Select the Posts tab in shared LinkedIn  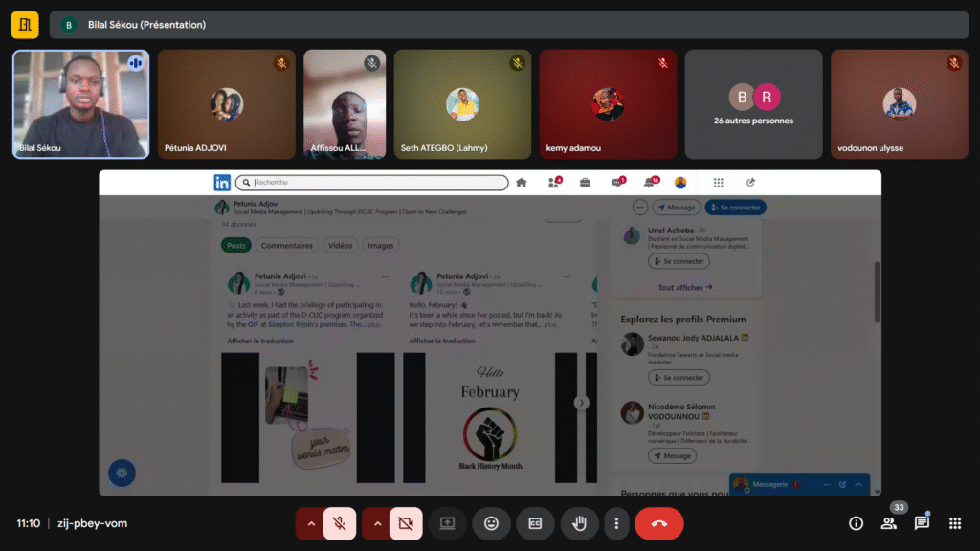[236, 246]
